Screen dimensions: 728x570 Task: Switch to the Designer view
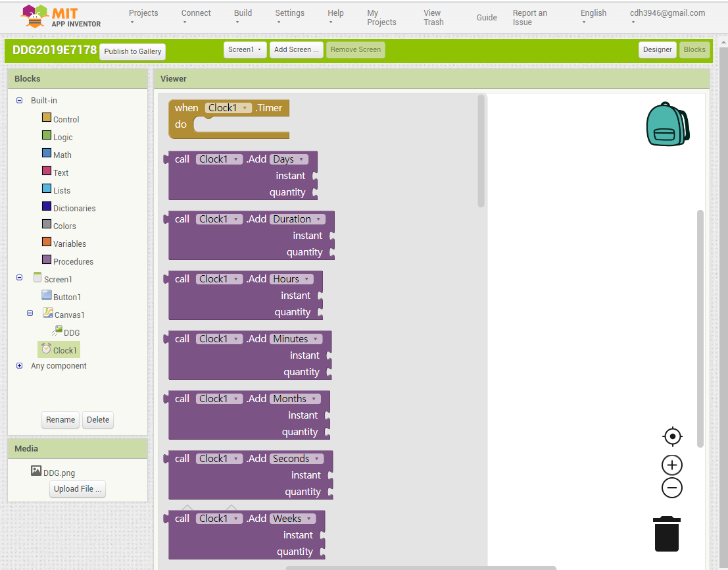tap(657, 50)
